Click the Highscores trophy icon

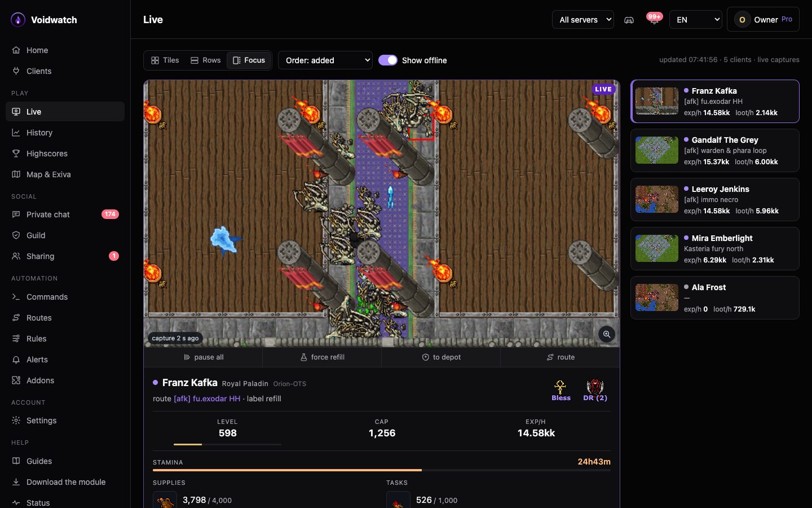(x=16, y=154)
